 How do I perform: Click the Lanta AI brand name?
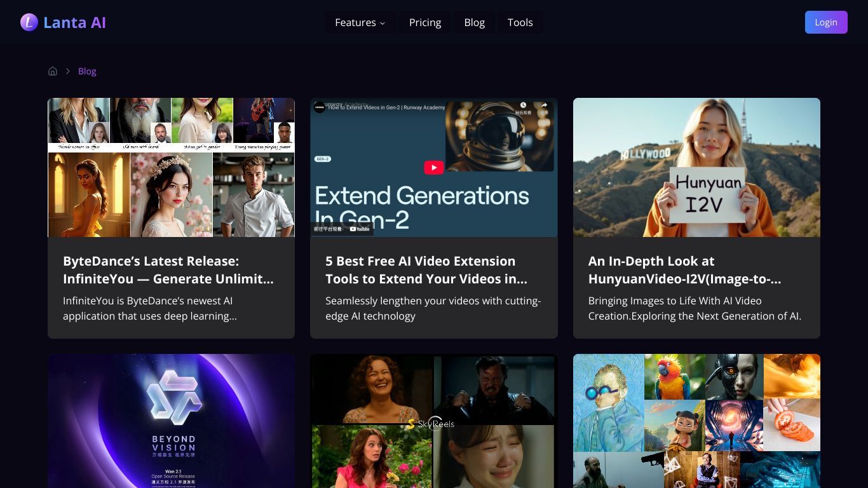point(74,22)
